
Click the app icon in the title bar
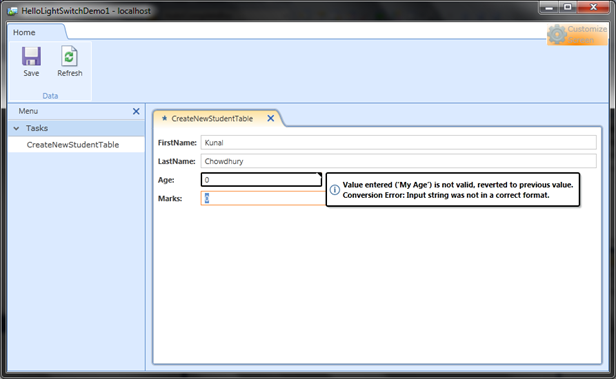click(13, 11)
